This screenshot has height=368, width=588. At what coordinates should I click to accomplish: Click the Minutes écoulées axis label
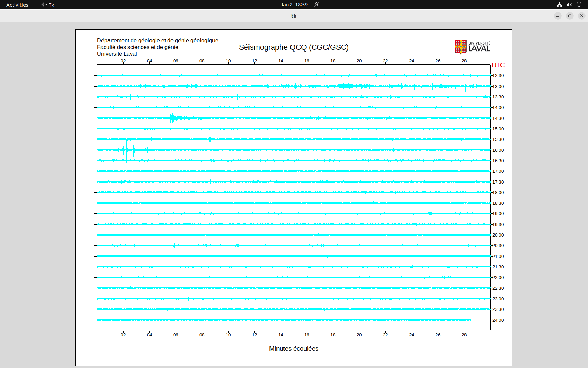tap(294, 349)
